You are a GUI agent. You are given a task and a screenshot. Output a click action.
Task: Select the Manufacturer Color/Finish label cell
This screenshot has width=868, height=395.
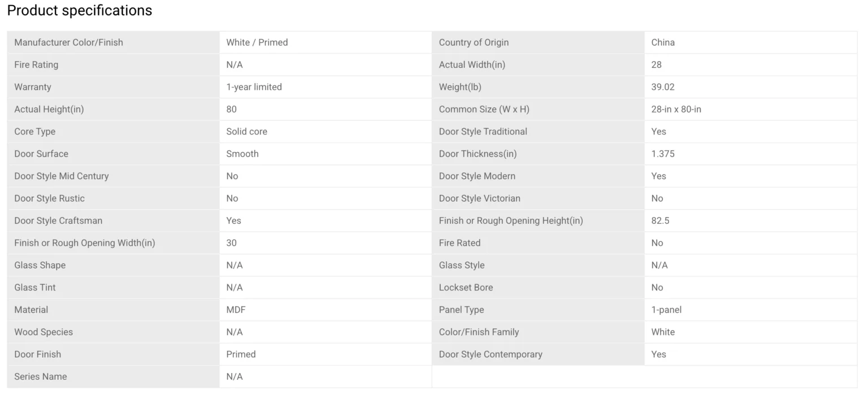[x=68, y=42]
